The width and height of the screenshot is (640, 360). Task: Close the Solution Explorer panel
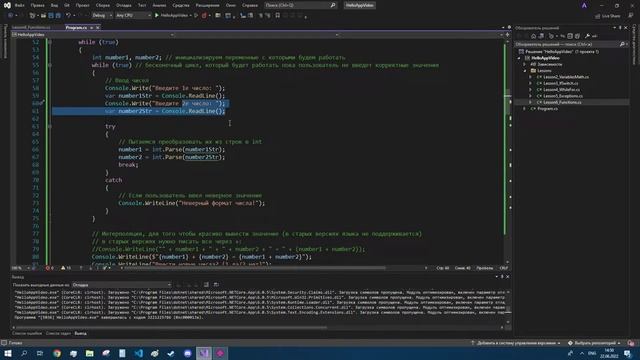click(x=626, y=28)
